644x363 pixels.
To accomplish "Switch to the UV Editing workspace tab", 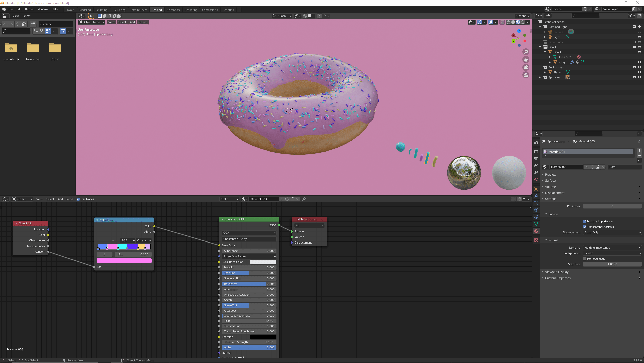I will (x=119, y=10).
